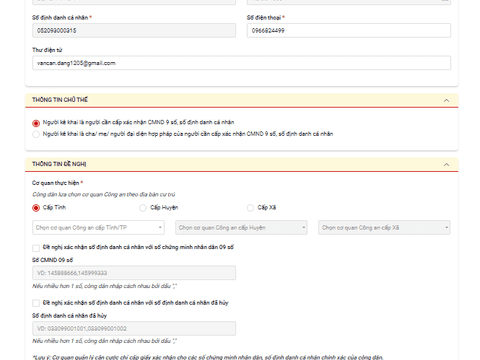Click the 'Số điện thoại' label
The height and width of the screenshot is (360, 480).
[x=264, y=18]
